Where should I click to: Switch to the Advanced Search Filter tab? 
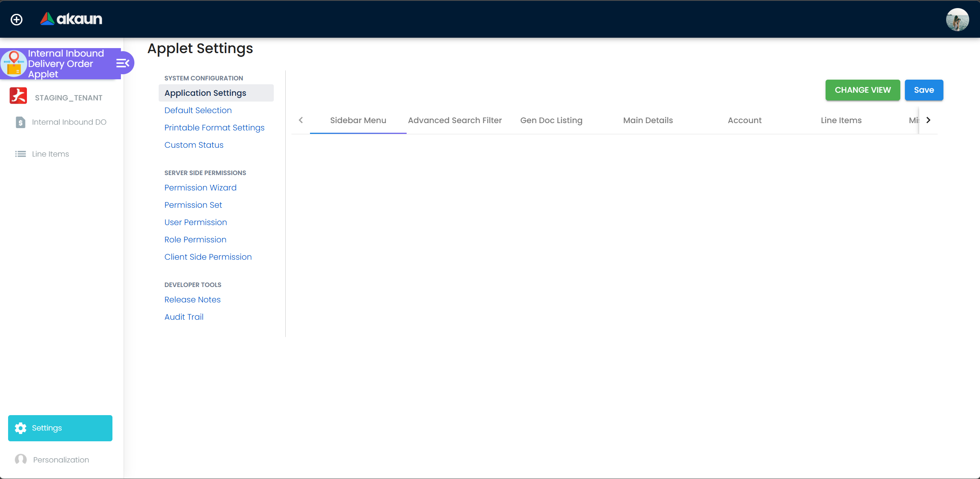pos(455,120)
